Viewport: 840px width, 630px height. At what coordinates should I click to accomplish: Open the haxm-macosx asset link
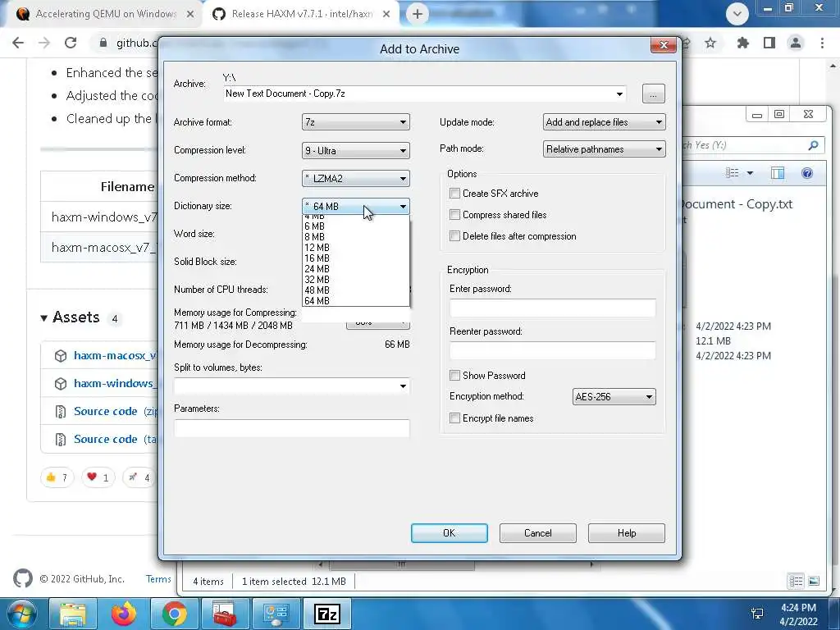pyautogui.click(x=115, y=356)
